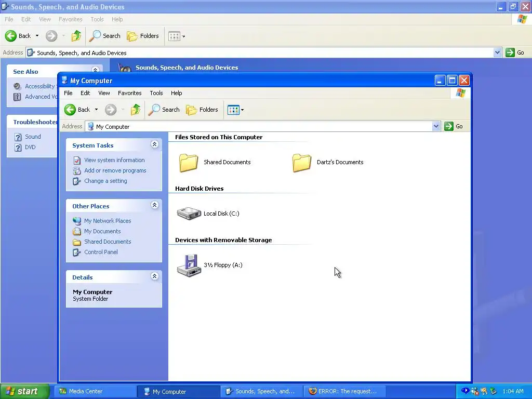Collapse the System Tasks panel
This screenshot has height=399, width=532.
click(154, 144)
